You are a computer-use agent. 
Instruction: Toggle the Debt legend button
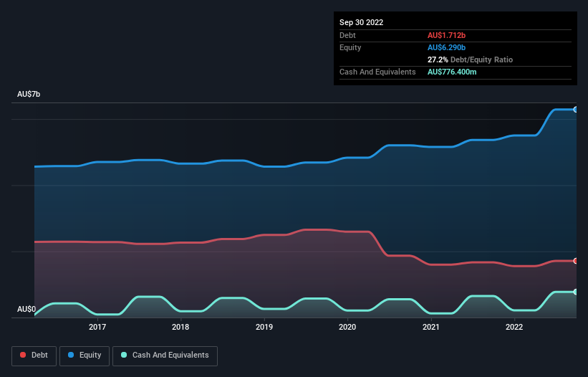click(34, 355)
